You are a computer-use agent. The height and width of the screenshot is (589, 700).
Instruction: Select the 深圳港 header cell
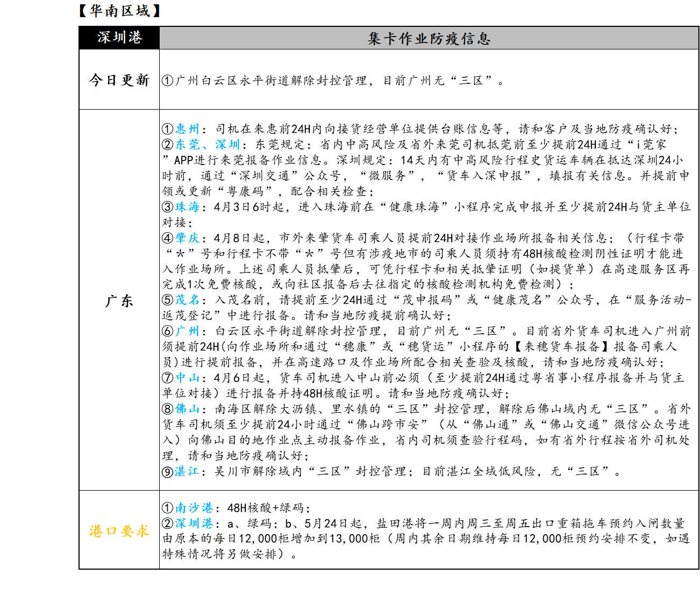pos(119,38)
